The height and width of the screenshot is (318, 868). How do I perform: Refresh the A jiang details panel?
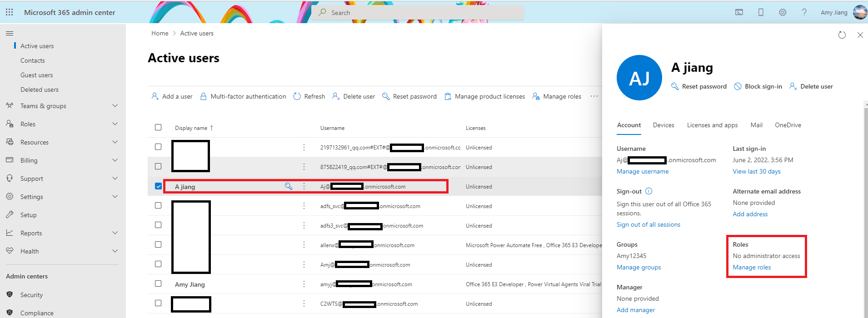pyautogui.click(x=842, y=35)
